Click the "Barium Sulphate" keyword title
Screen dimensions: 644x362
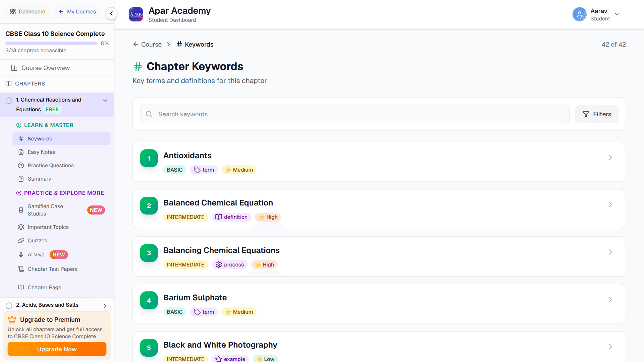[x=195, y=298]
